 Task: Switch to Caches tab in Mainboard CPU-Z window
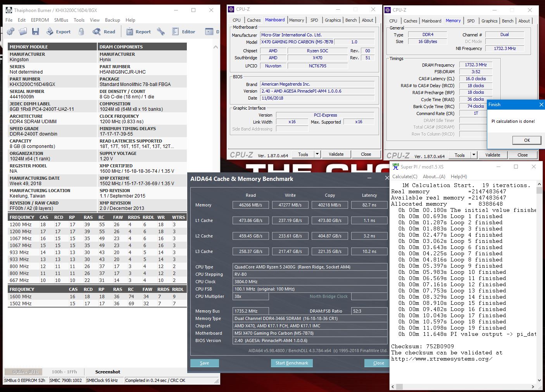point(254,20)
